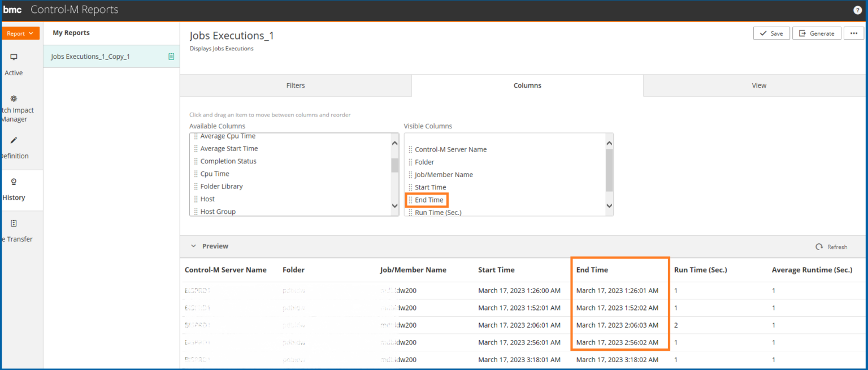Screen dimensions: 868x370
Task: Open the Report dropdown button
Action: pyautogui.click(x=20, y=33)
